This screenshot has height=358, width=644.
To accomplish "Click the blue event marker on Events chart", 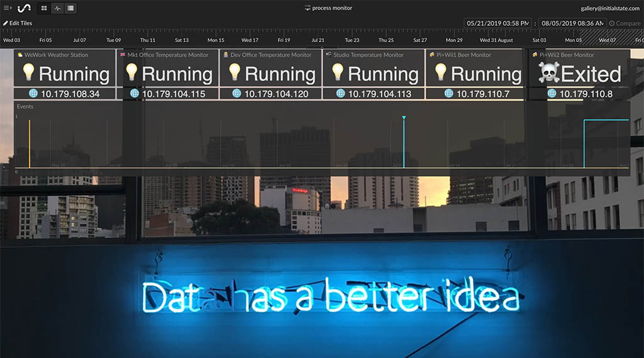I will (x=404, y=118).
